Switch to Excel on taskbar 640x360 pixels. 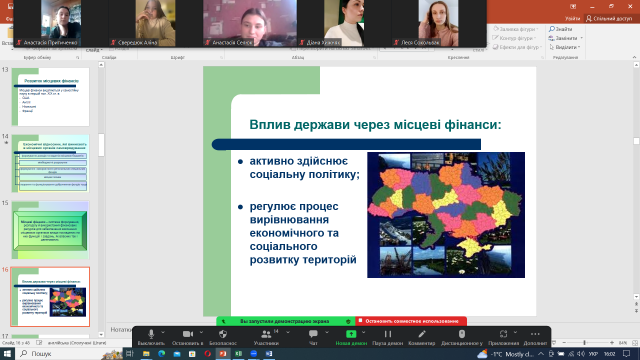(x=238, y=353)
